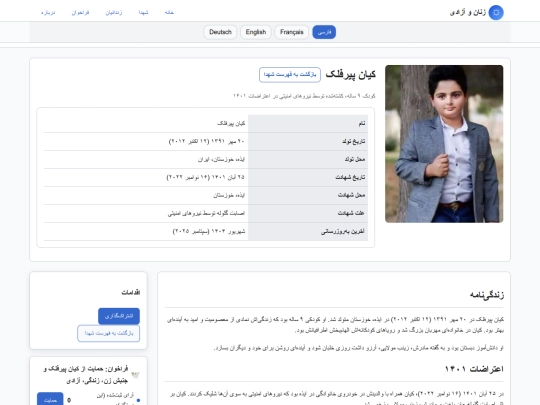This screenshot has width=540, height=405.
Task: Click the محل شهادت label cell
Action: click(308, 195)
